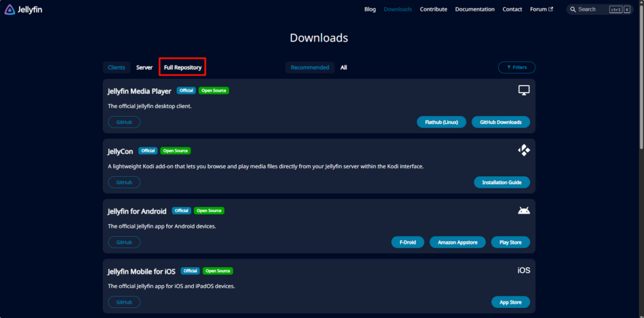This screenshot has height=318, width=644.
Task: Switch to the Server tab
Action: (144, 67)
